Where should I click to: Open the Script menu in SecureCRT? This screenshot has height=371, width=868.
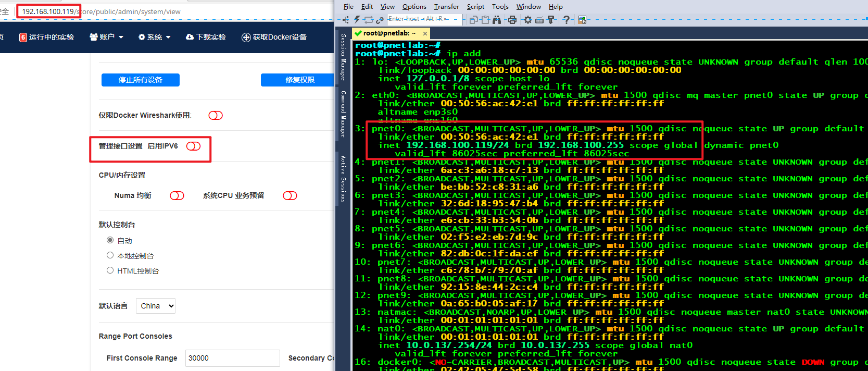click(x=475, y=7)
